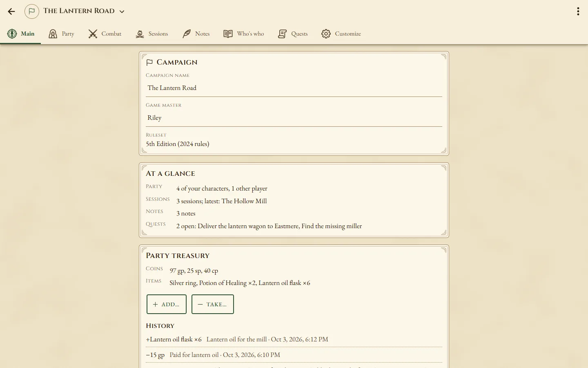Click the Party helmet icon
588x368 pixels.
53,34
